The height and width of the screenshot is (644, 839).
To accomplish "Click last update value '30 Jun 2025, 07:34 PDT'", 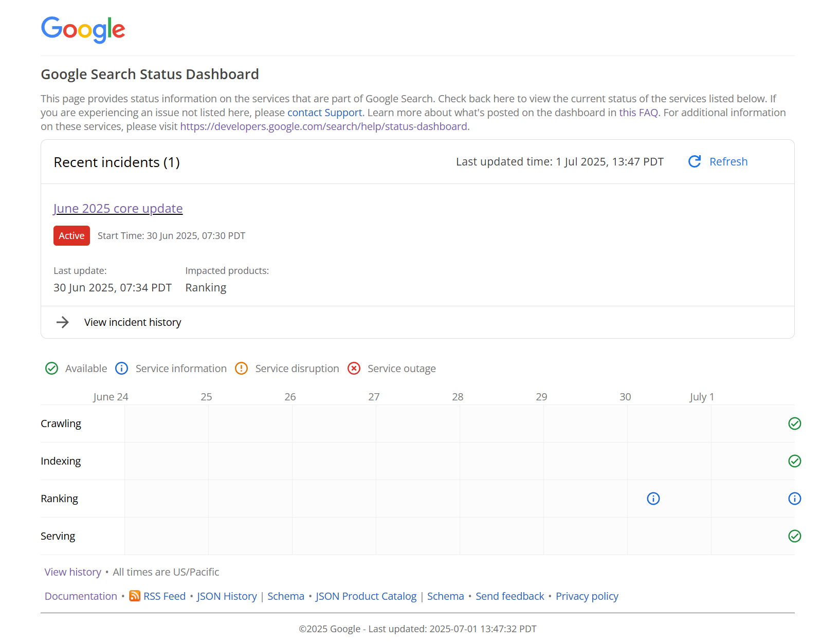I will click(113, 288).
